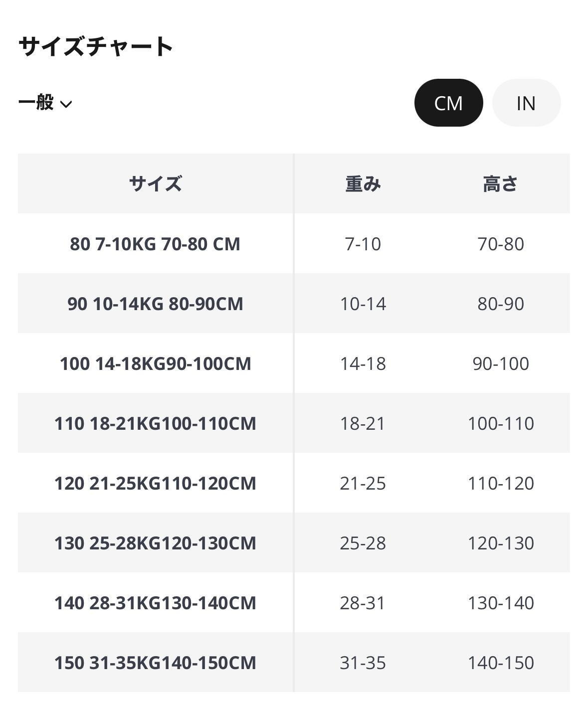Click the 重み column header
The image size is (588, 701).
(363, 183)
